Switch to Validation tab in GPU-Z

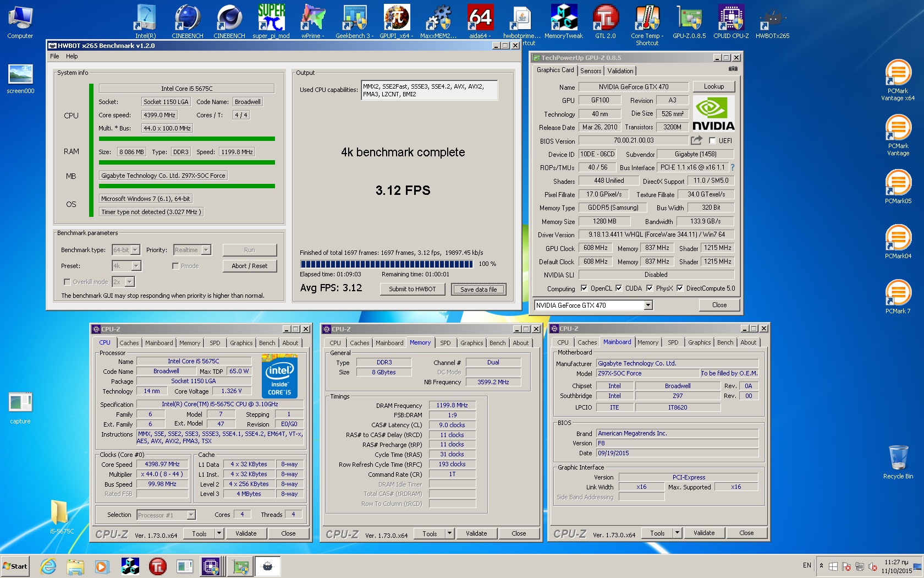click(x=620, y=71)
